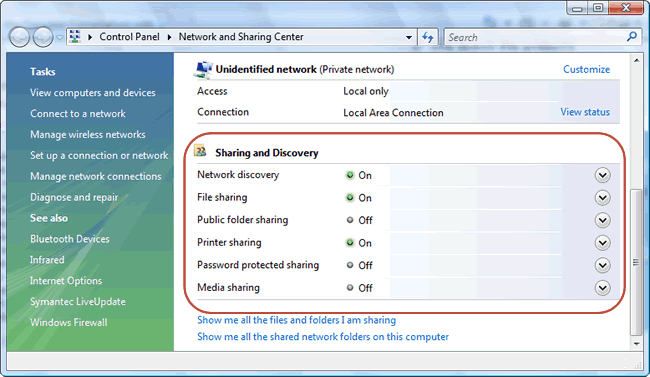Open the address bar history dropdown
650x377 pixels.
409,37
